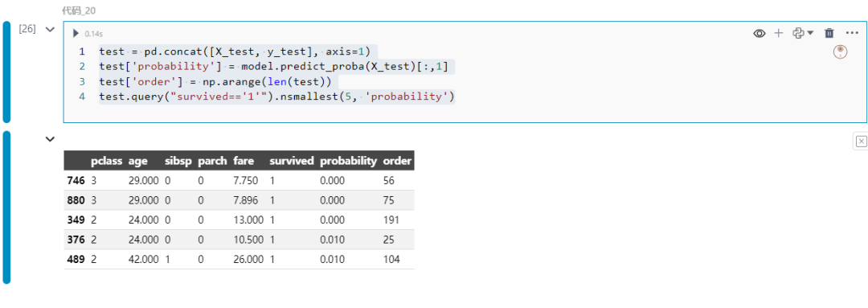This screenshot has width=868, height=308.
Task: Click the survived column header
Action: coord(292,161)
